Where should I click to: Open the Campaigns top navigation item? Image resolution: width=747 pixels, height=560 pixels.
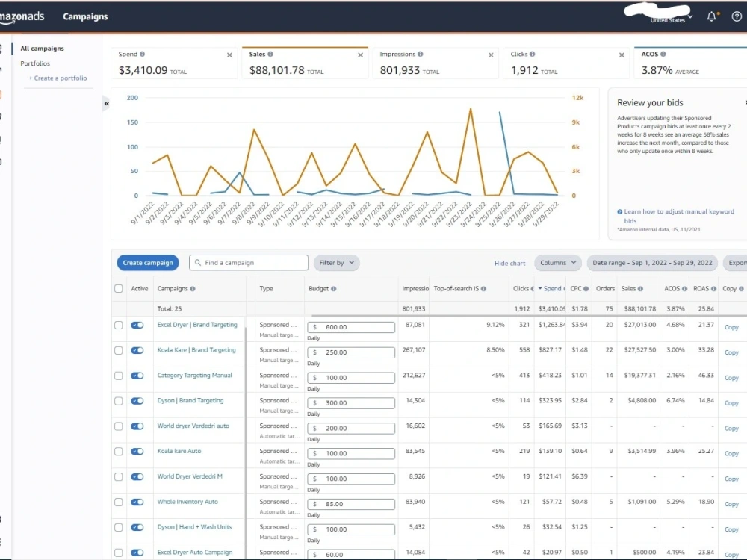[85, 16]
